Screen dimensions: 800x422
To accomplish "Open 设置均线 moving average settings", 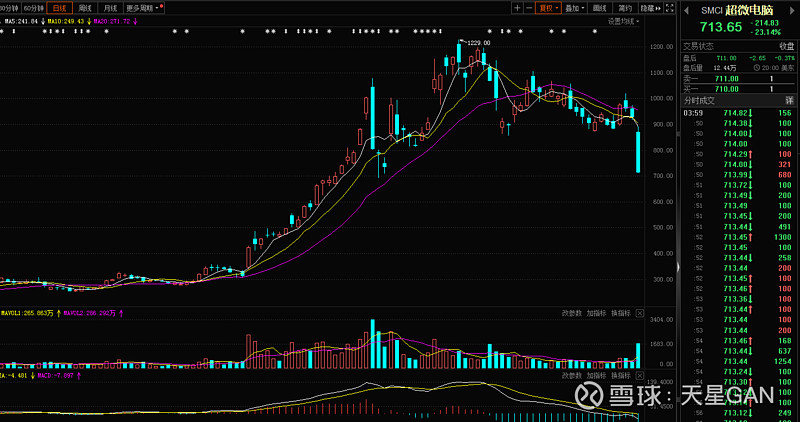I will tap(623, 21).
